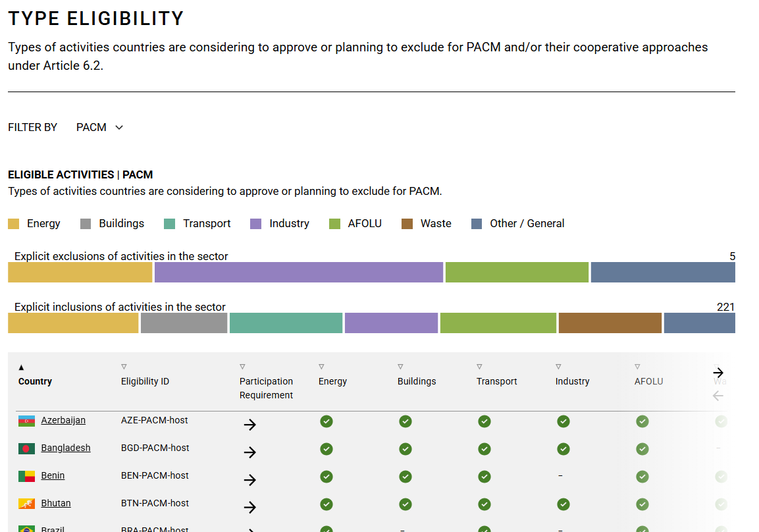759x532 pixels.
Task: Click Bhutan participation requirement arrow
Action: (249, 508)
